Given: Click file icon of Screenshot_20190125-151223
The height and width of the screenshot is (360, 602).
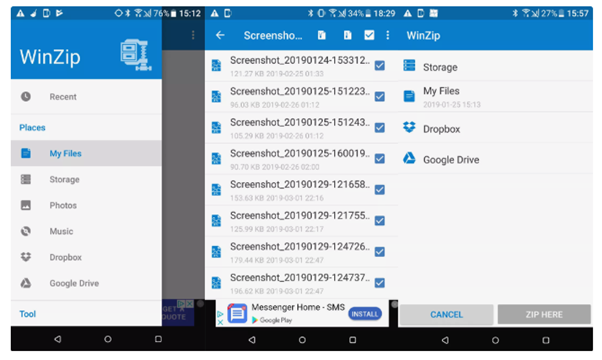Looking at the screenshot, I should [x=217, y=96].
